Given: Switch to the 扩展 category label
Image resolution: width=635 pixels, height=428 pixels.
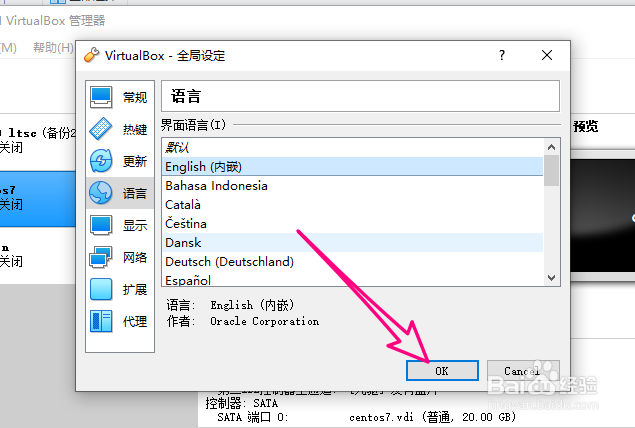Looking at the screenshot, I should 135,290.
